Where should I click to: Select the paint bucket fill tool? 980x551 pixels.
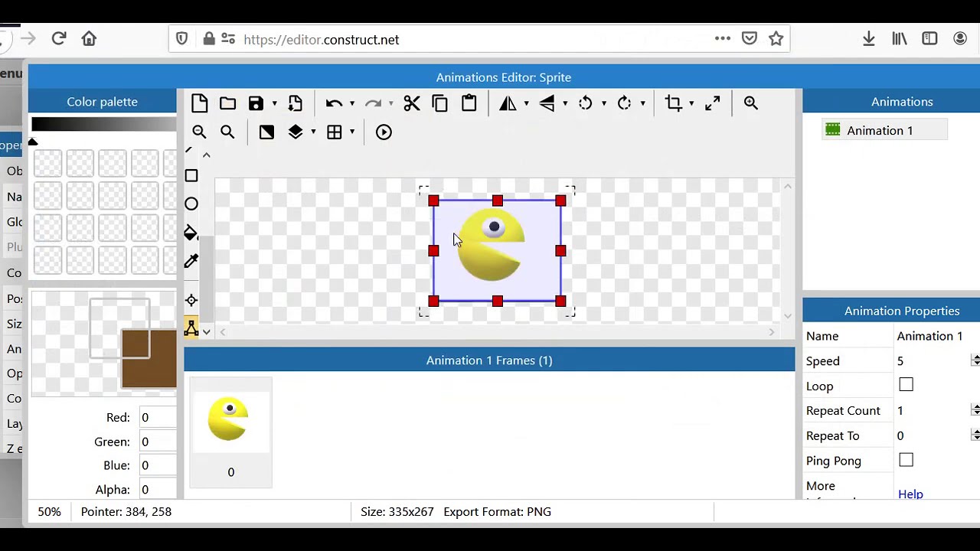pos(191,233)
